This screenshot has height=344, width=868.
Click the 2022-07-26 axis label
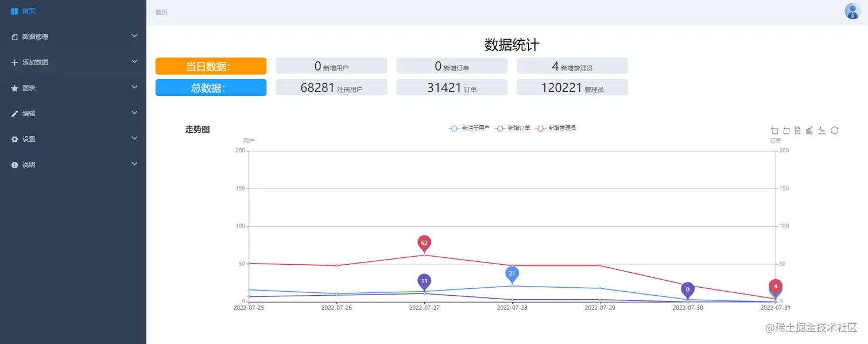(x=336, y=308)
